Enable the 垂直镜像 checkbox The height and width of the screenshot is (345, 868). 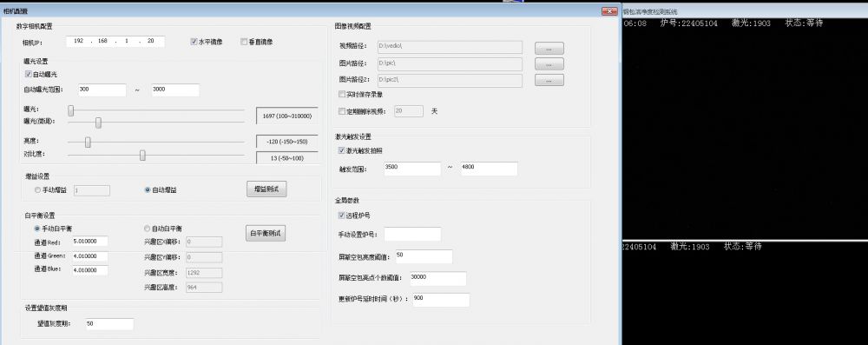[x=244, y=42]
